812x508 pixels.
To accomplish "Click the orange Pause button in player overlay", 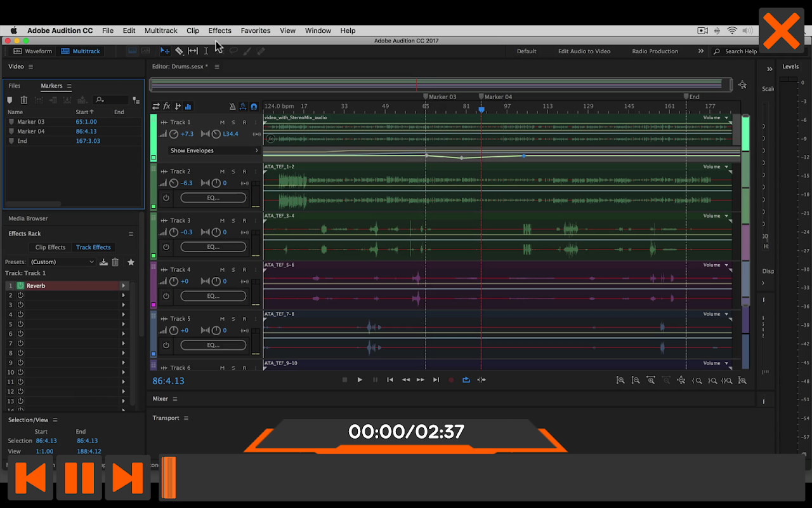I will [79, 478].
